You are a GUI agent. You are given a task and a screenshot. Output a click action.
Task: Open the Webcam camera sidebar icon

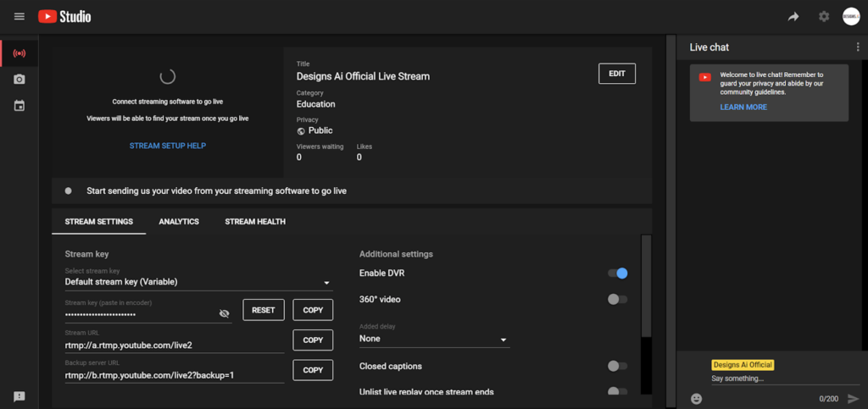click(19, 80)
